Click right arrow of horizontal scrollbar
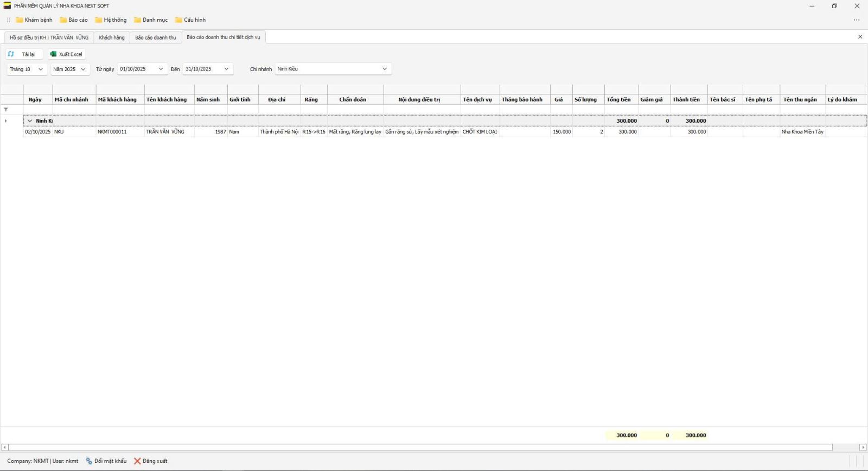 pyautogui.click(x=863, y=448)
